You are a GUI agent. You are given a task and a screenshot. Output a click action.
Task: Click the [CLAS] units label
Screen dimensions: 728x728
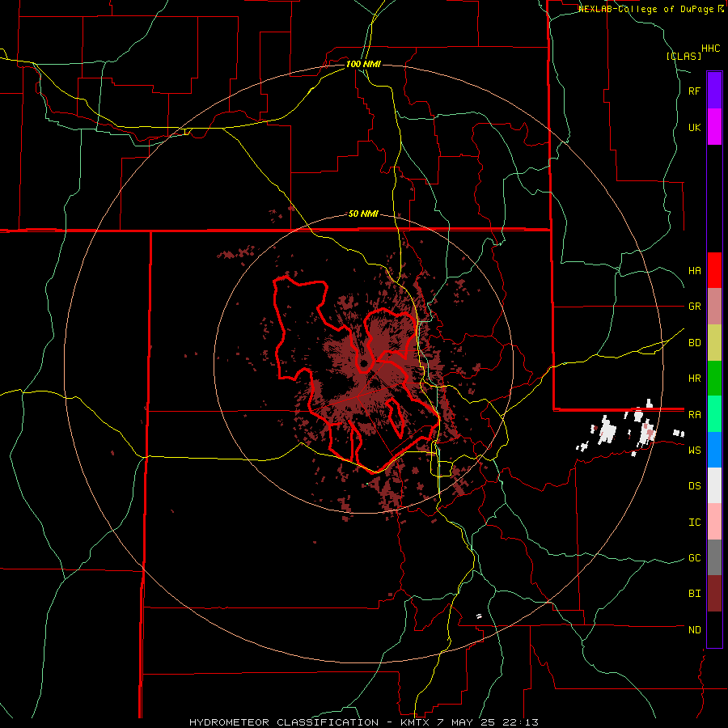tap(684, 57)
